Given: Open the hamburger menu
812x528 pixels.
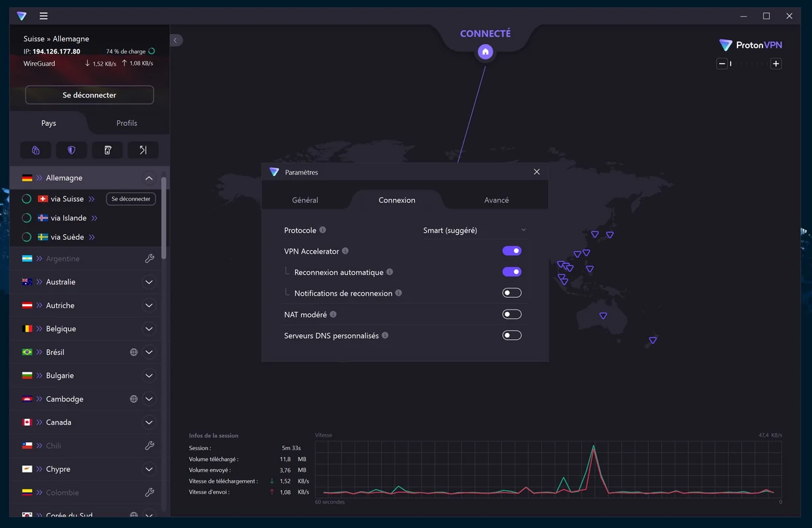Looking at the screenshot, I should point(43,16).
